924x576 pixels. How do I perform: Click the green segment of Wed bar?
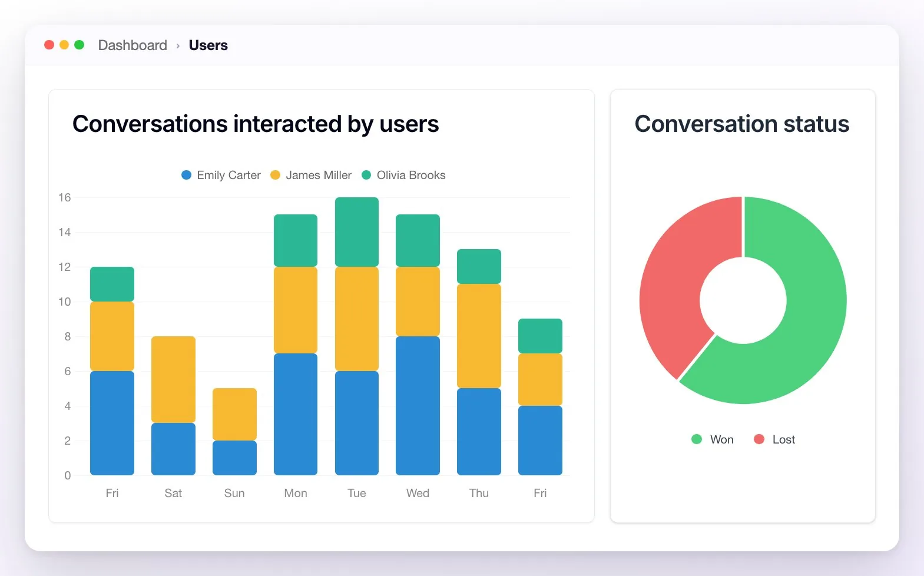pos(418,240)
